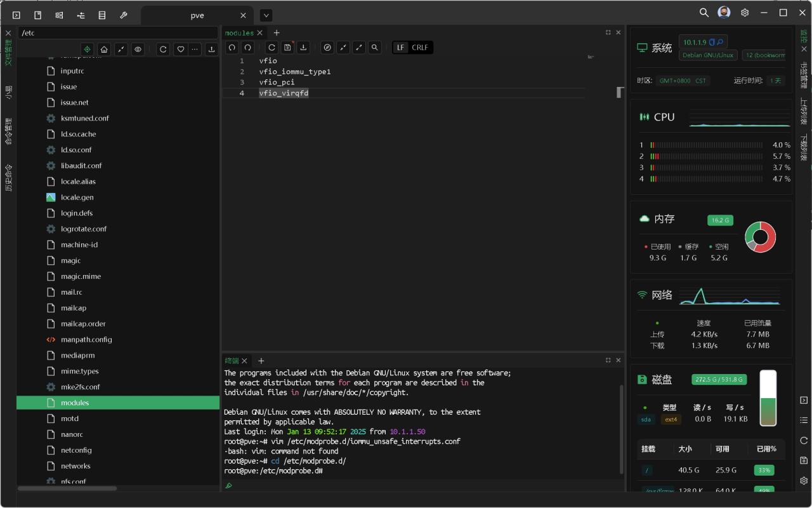Open the 命令管理 side tab

point(8,131)
